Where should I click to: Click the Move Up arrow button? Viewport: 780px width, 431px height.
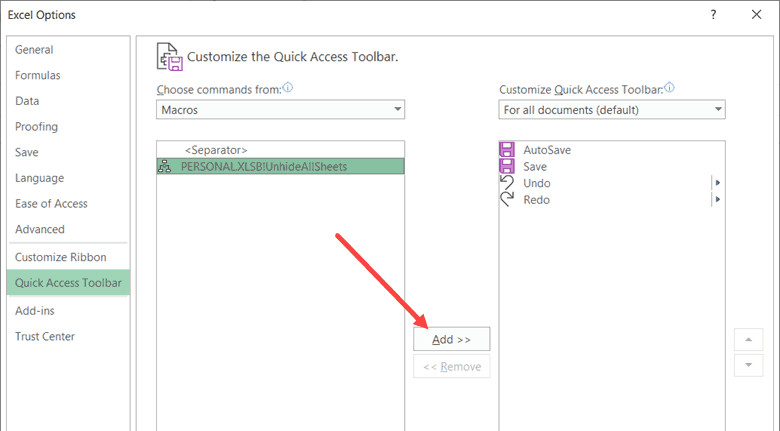coord(748,339)
